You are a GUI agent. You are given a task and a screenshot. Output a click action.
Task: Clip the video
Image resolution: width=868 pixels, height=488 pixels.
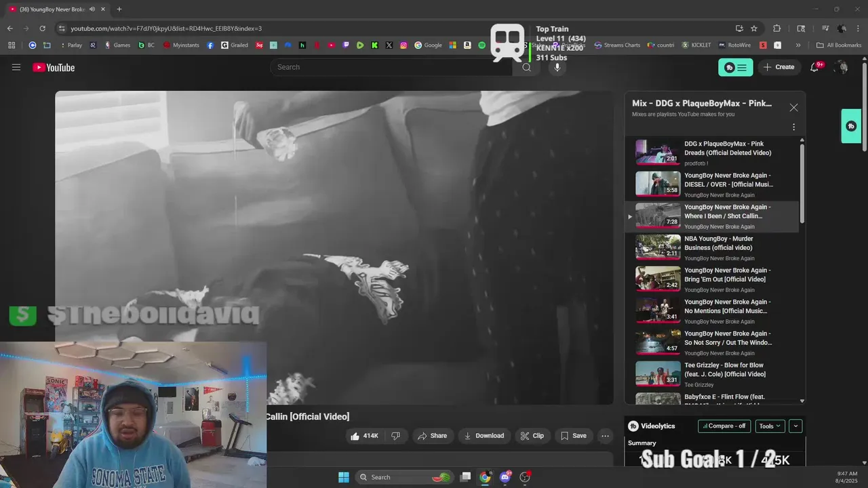pos(532,436)
